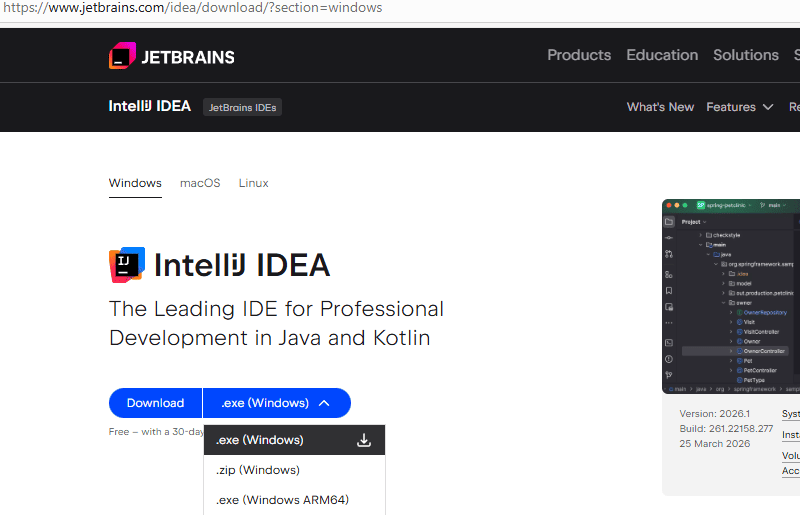
Task: Click the IntelliJ IDEA IDE screenshot thumbnail
Action: pyautogui.click(x=731, y=296)
